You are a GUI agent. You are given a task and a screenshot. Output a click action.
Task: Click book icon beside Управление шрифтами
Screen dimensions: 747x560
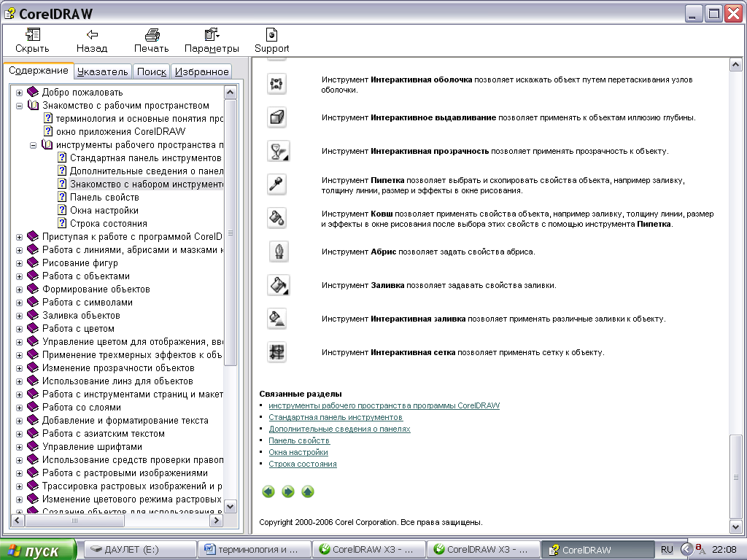coord(32,447)
